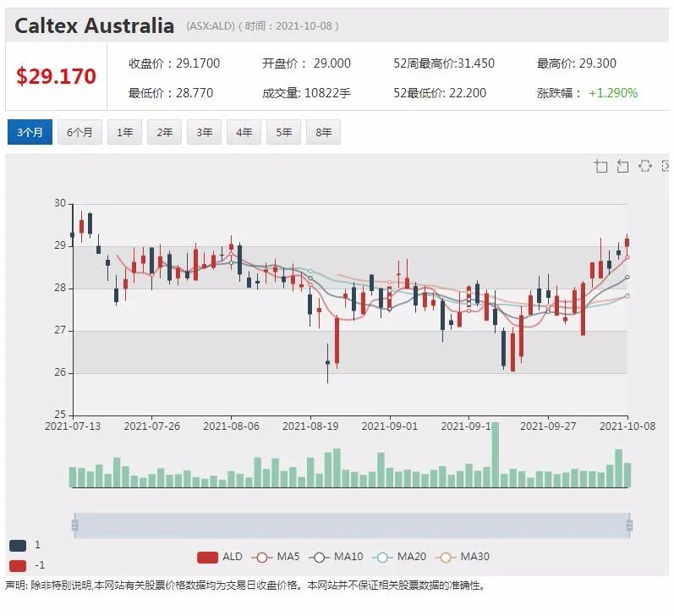The width and height of the screenshot is (674, 616).
Task: Select the 2年 range tab
Action: [164, 132]
